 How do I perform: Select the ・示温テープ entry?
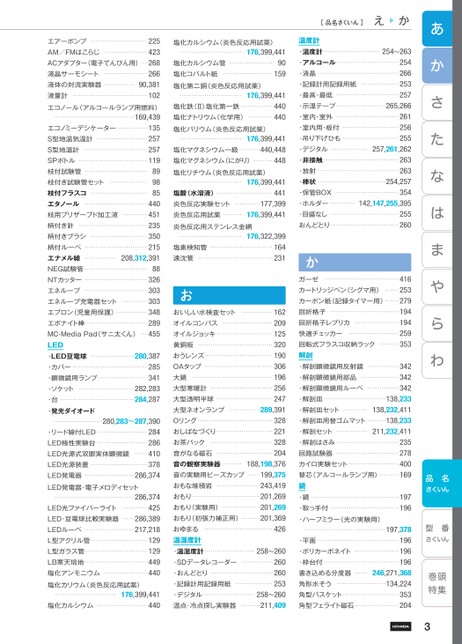click(x=355, y=106)
